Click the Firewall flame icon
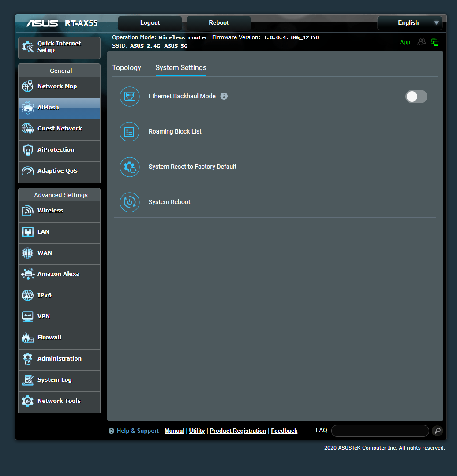 point(28,337)
